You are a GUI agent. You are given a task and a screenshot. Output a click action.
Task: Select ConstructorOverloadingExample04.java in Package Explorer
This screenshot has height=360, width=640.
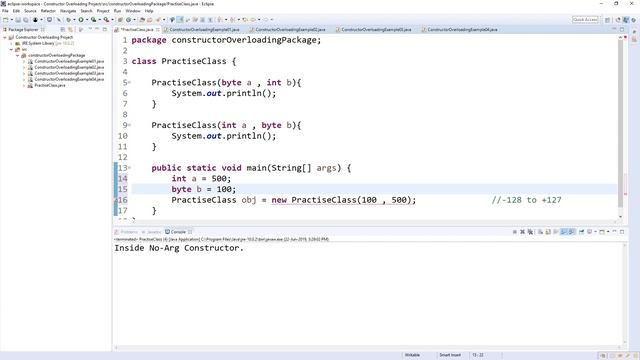pyautogui.click(x=69, y=79)
